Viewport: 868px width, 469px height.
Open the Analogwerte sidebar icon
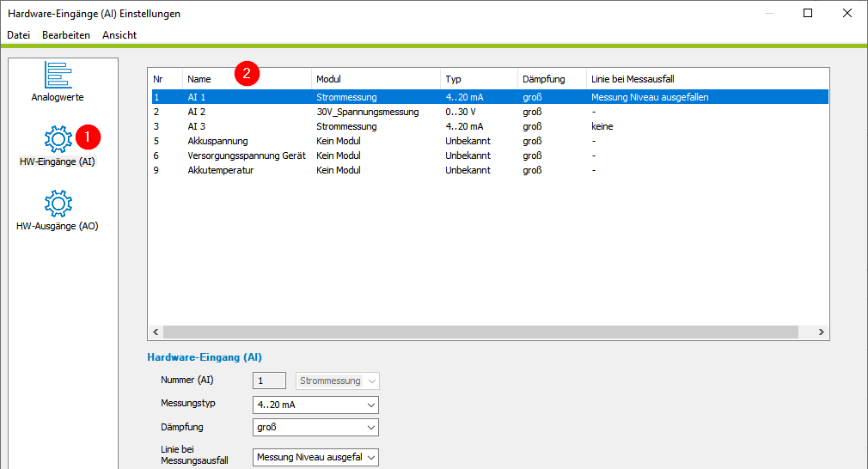[58, 75]
